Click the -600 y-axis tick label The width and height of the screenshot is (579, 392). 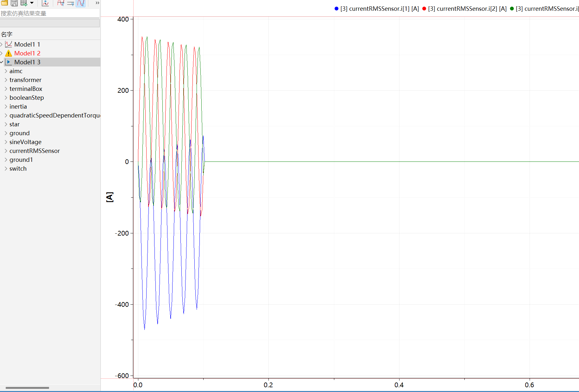click(x=122, y=376)
